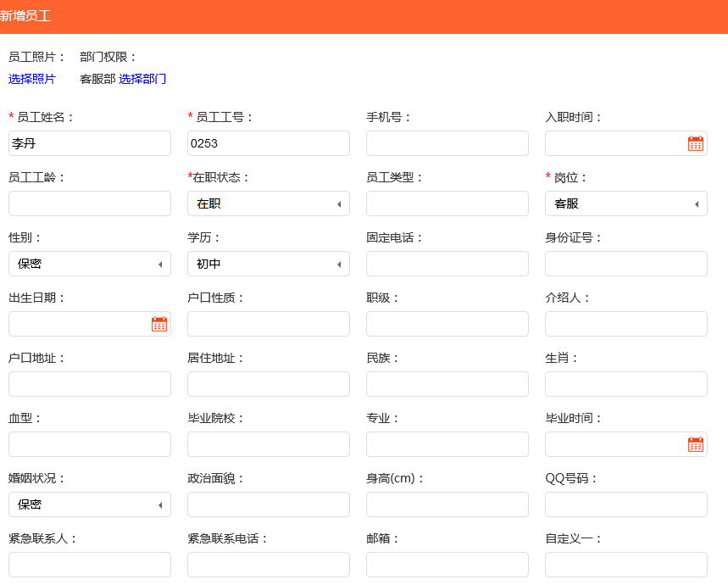
Task: Select the 身份证号 text box
Action: coord(625,264)
